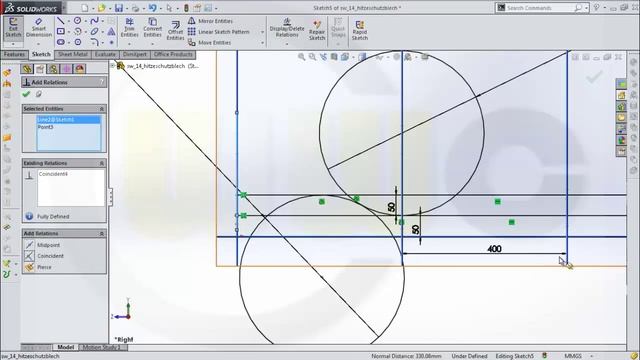Switch to the Sketch tab
Viewport: 640px width, 360px height.
click(41, 54)
